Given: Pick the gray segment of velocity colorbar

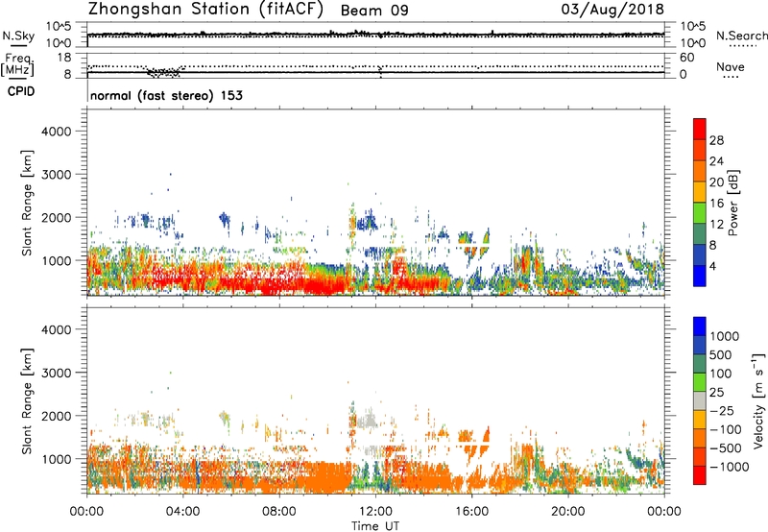Looking at the screenshot, I should 700,400.
